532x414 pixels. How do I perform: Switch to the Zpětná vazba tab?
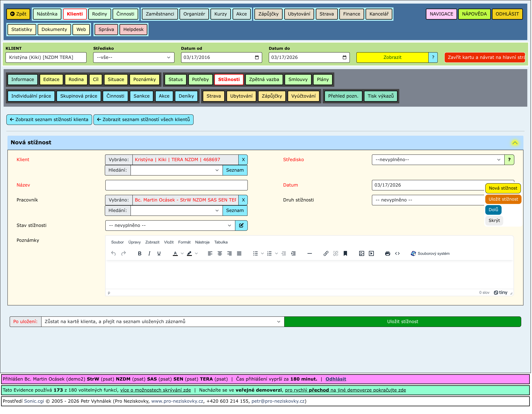pyautogui.click(x=264, y=79)
